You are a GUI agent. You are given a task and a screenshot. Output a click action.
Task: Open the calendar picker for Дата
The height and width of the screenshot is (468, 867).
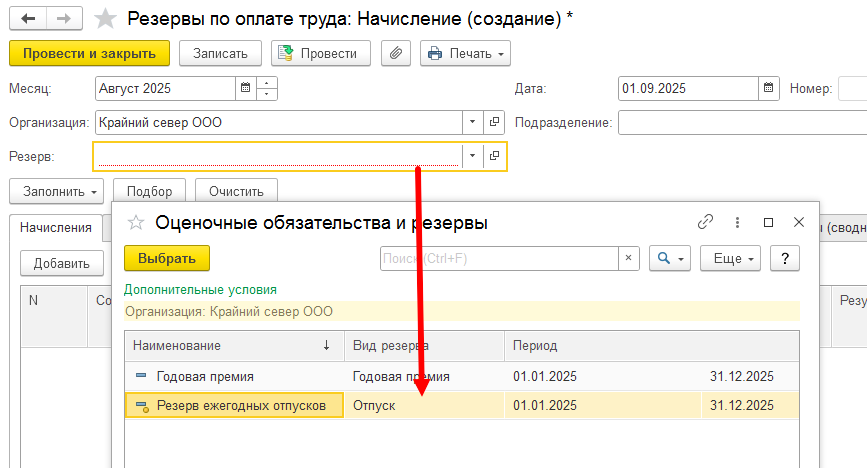[x=769, y=89]
